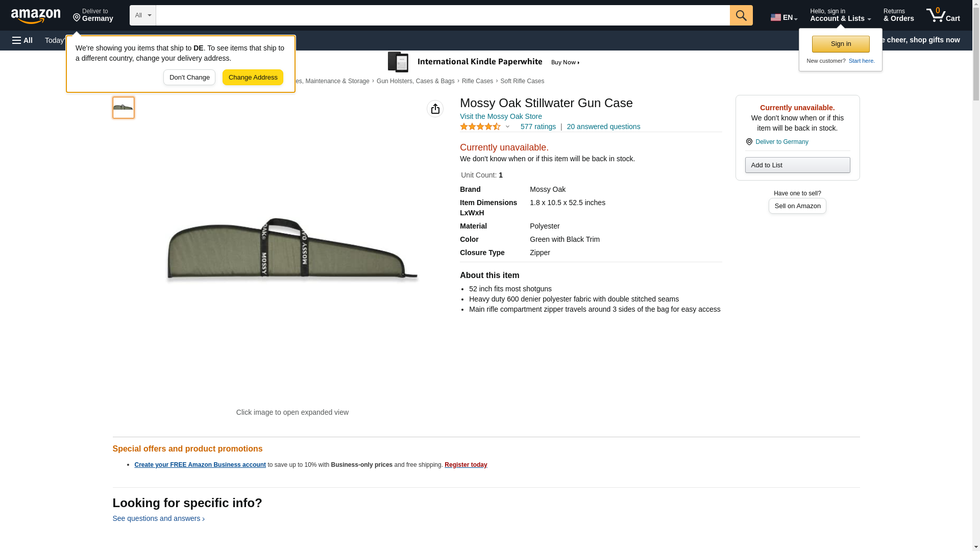This screenshot has width=980, height=551.
Task: Click the Don't Change button
Action: point(189,78)
